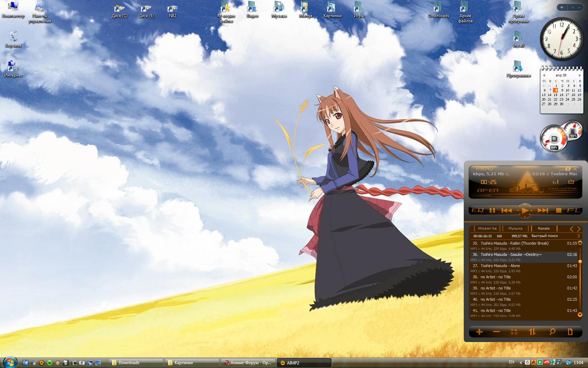
Task: Select track 39 lasting 01:42
Action: click(523, 291)
